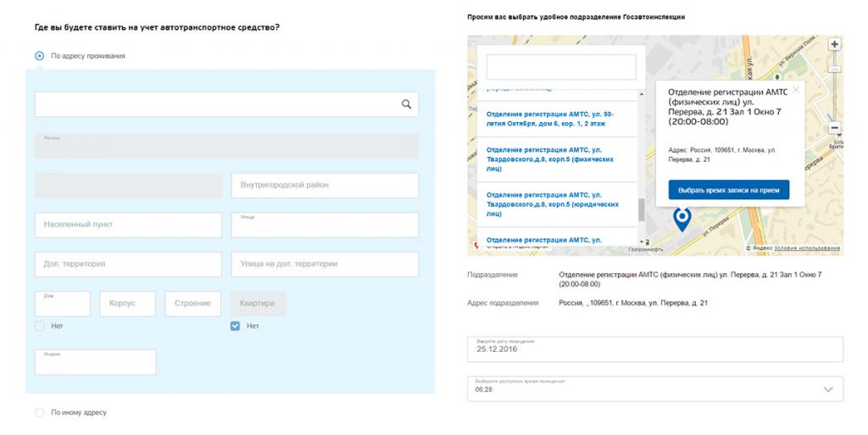Click the blue map location pin
The image size is (868, 435).
click(682, 220)
